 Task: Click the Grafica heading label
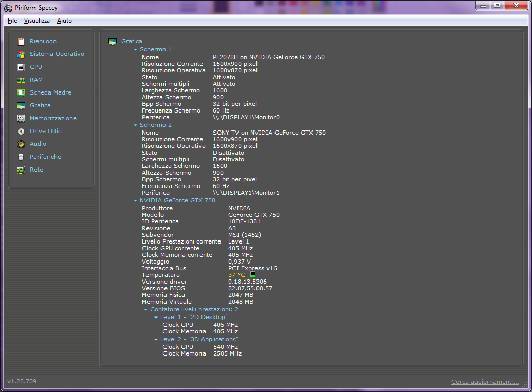click(132, 41)
